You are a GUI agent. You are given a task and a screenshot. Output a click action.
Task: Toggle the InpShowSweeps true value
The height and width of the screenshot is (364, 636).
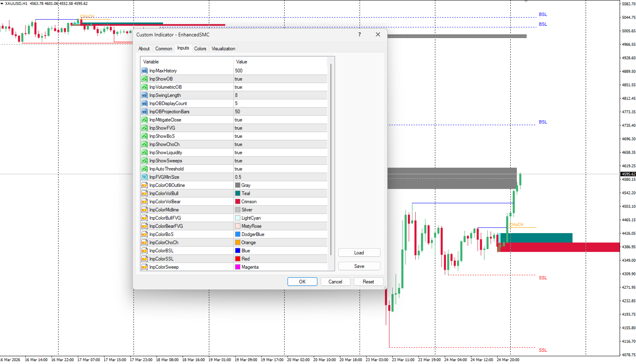(281, 161)
